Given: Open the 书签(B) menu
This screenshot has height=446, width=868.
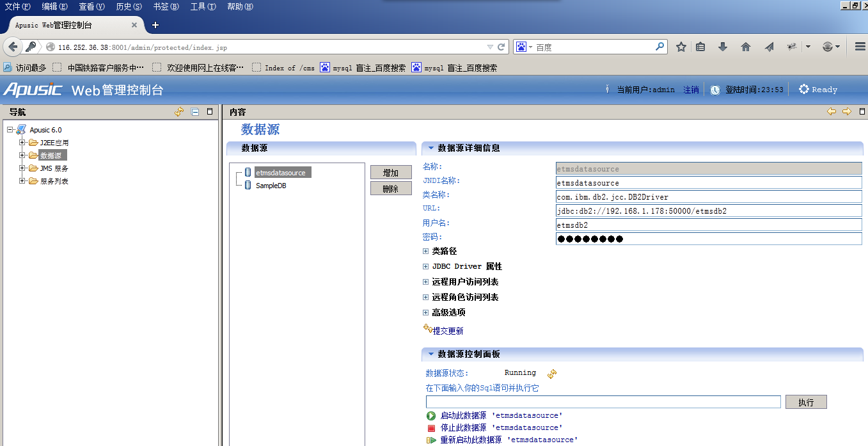Looking at the screenshot, I should (x=166, y=6).
